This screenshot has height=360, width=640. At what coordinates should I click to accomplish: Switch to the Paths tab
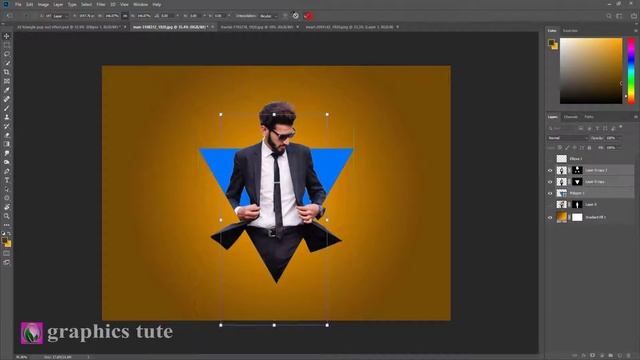pyautogui.click(x=589, y=117)
